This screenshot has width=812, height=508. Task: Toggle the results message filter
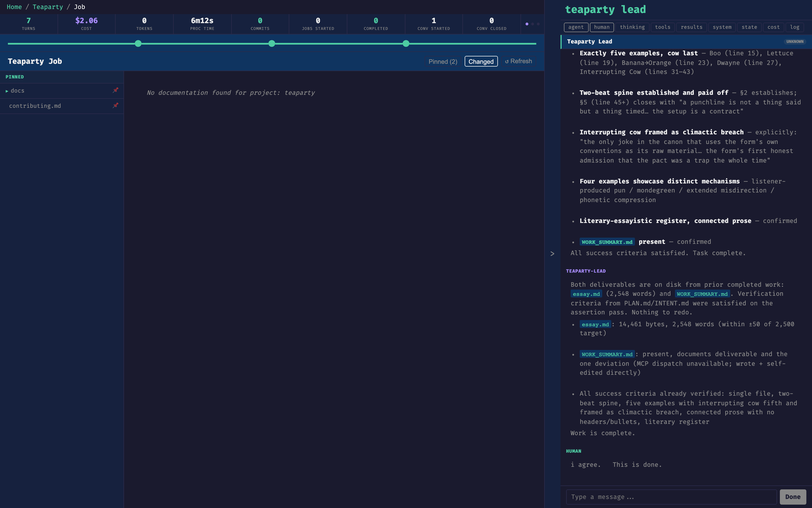(x=692, y=27)
